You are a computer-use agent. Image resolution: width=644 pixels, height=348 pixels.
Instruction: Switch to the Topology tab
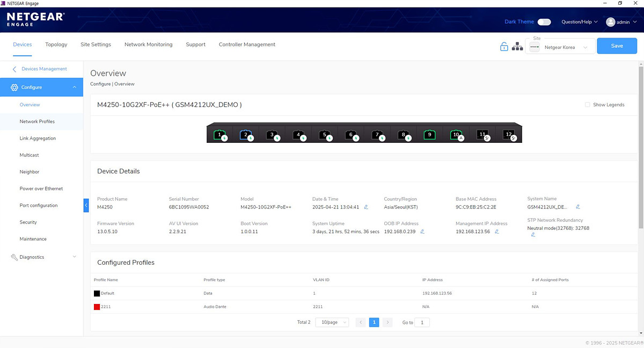coord(56,45)
